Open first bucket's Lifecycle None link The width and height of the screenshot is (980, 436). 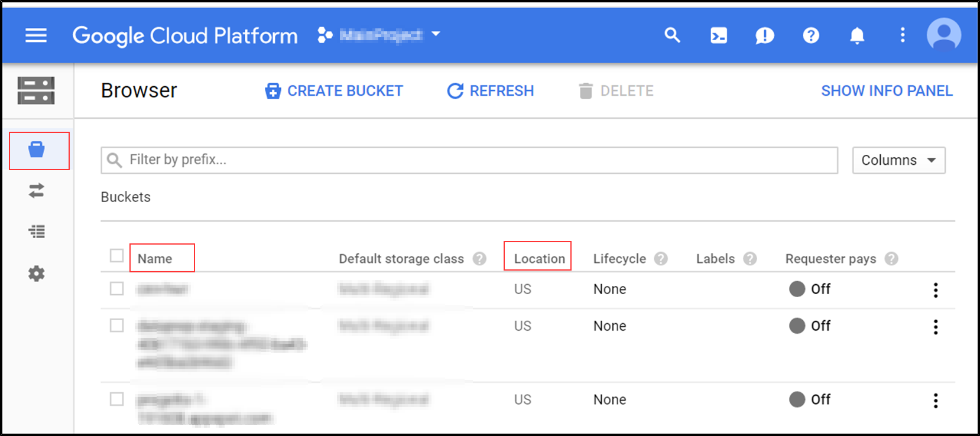pos(610,289)
